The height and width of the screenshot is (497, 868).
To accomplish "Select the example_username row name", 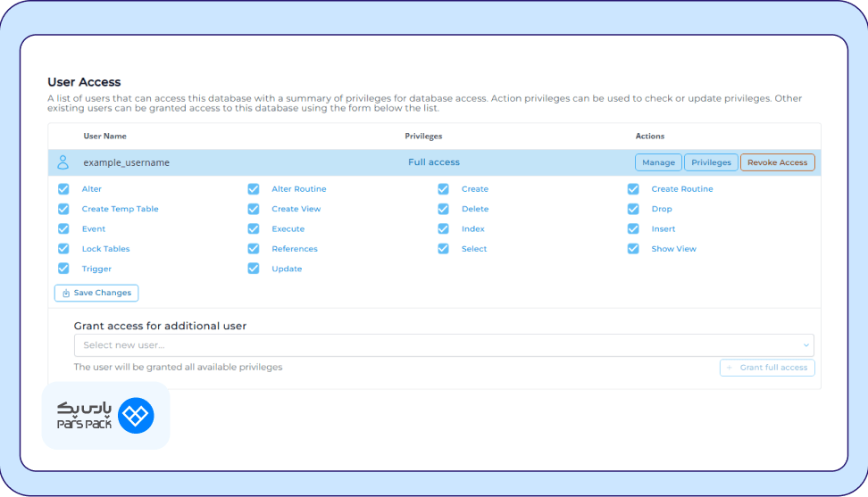I will 126,162.
